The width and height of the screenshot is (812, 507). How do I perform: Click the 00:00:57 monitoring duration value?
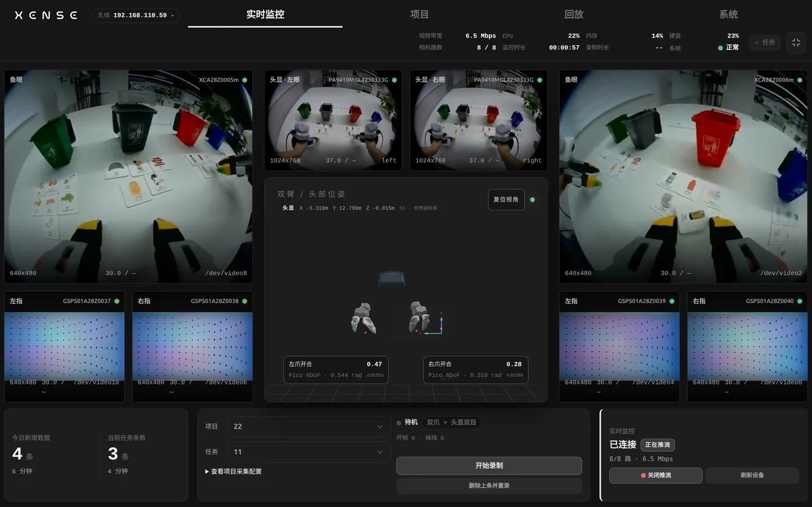click(x=564, y=48)
